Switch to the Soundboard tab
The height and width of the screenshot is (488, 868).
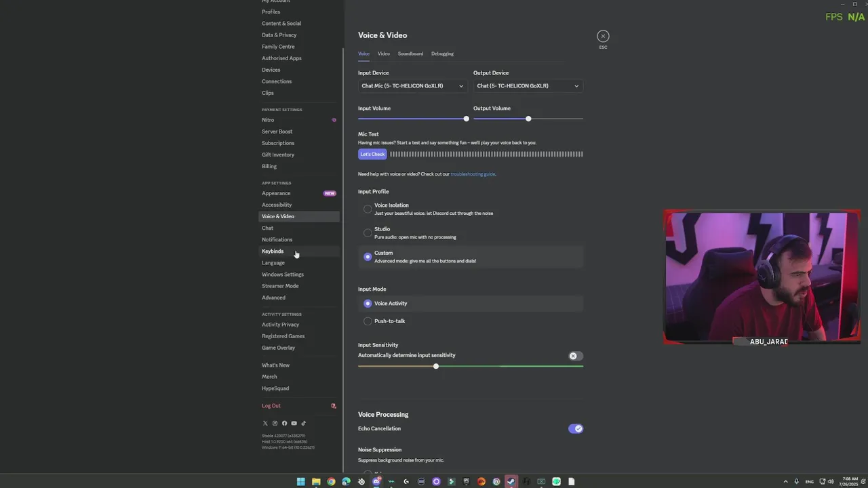(x=410, y=54)
